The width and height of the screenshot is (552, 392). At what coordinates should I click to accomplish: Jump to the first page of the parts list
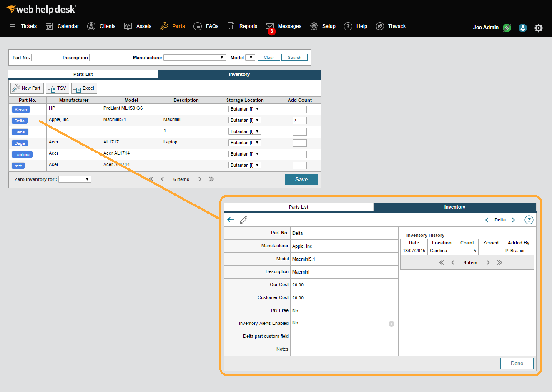click(x=151, y=179)
